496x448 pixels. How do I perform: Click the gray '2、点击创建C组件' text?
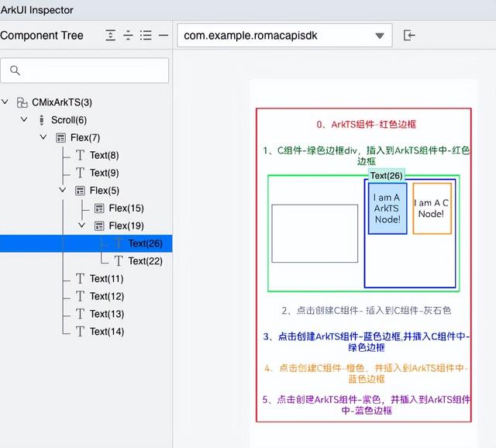pos(367,311)
